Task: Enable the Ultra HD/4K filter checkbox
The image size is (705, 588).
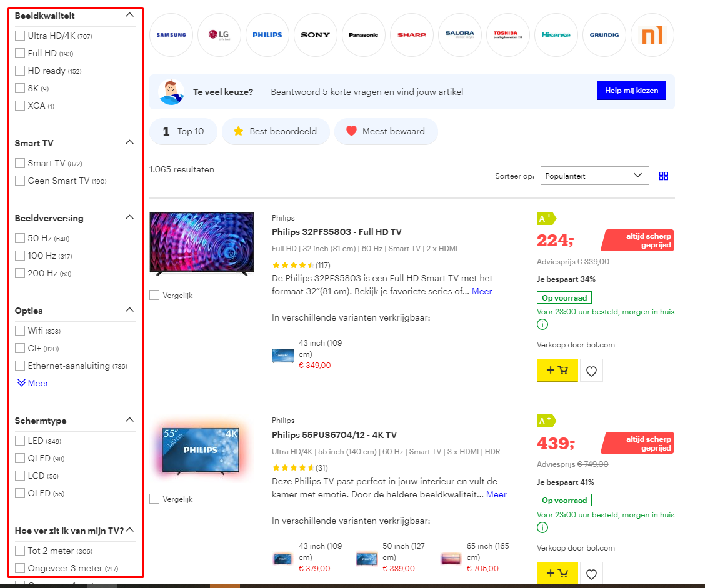Action: 20,36
